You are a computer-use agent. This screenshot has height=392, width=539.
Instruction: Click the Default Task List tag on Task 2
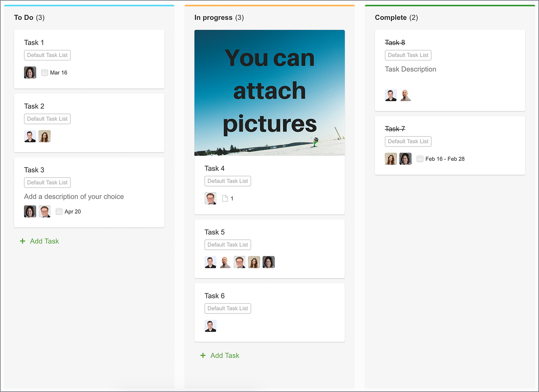click(47, 119)
